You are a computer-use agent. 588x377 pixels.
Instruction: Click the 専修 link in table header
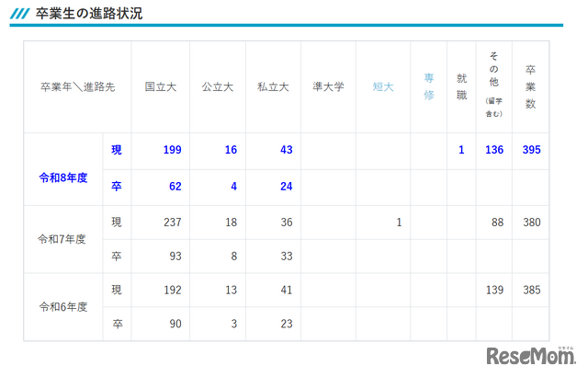pyautogui.click(x=429, y=86)
